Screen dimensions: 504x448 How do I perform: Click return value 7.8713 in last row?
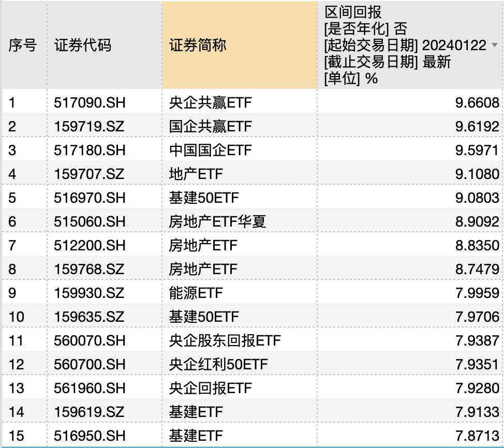(477, 436)
